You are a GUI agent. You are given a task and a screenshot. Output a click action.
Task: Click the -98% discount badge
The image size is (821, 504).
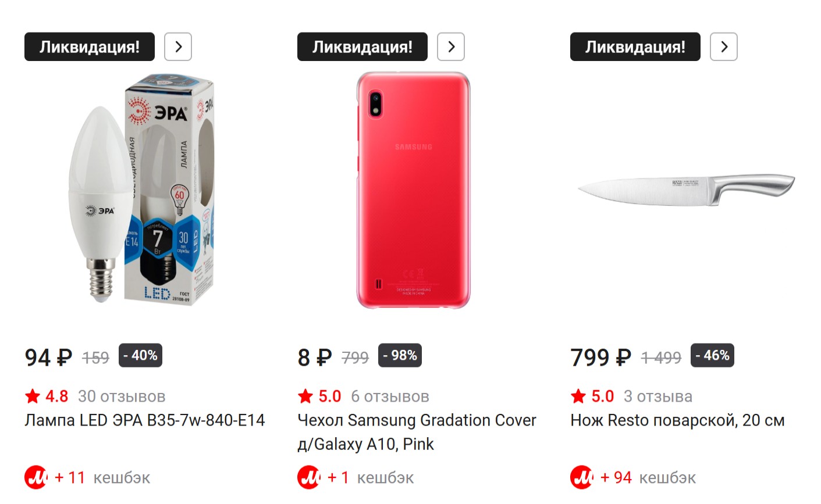400,356
